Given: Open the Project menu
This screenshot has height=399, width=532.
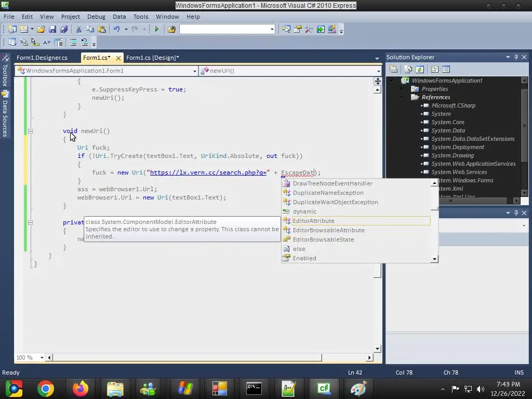Looking at the screenshot, I should [x=71, y=17].
